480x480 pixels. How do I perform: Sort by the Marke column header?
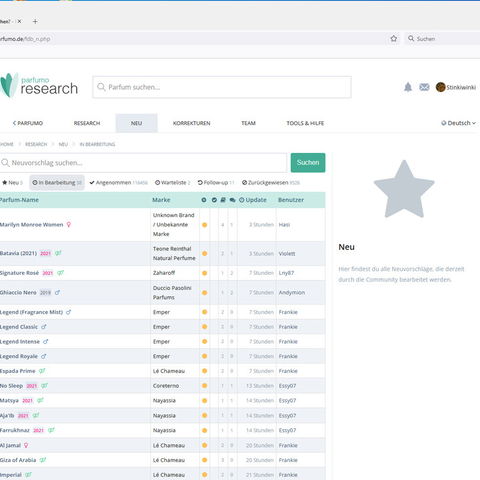(161, 200)
